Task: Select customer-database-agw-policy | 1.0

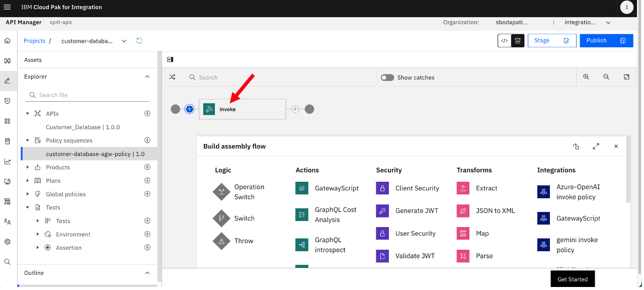Action: 90,154
